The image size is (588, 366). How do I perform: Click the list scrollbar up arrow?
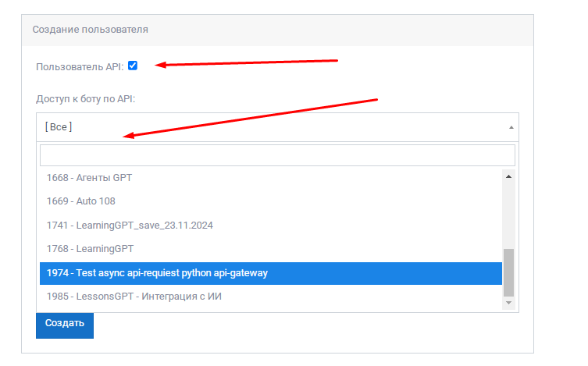point(509,177)
